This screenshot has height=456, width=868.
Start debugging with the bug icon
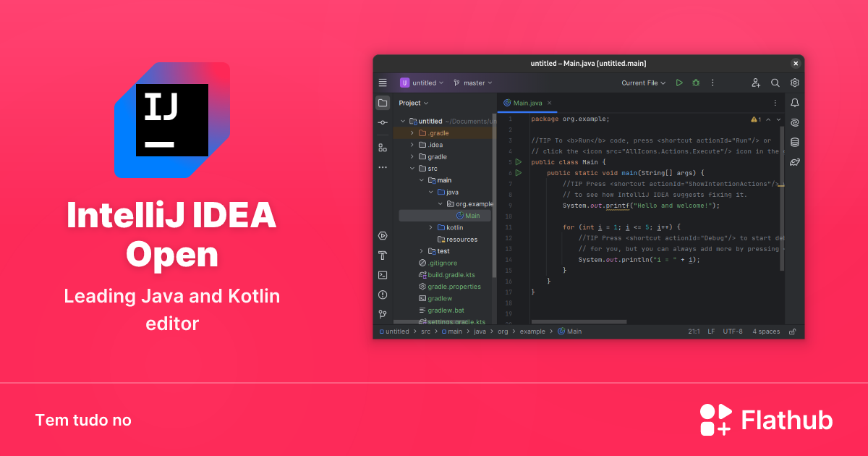(696, 83)
